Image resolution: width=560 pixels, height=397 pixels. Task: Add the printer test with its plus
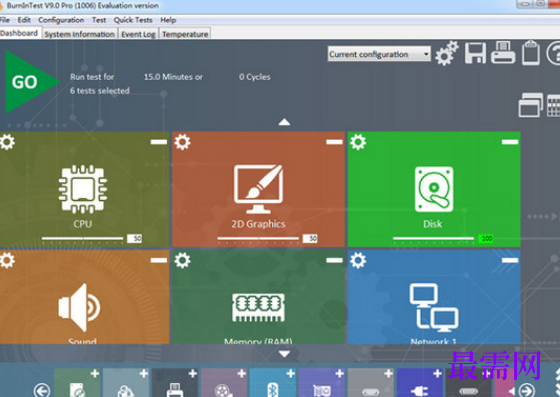tap(193, 374)
